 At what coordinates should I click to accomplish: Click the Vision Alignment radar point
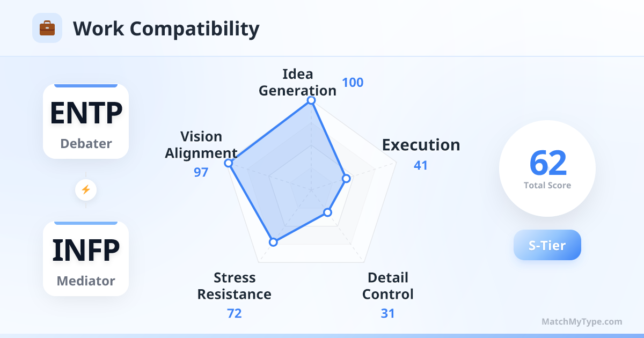[x=228, y=163]
